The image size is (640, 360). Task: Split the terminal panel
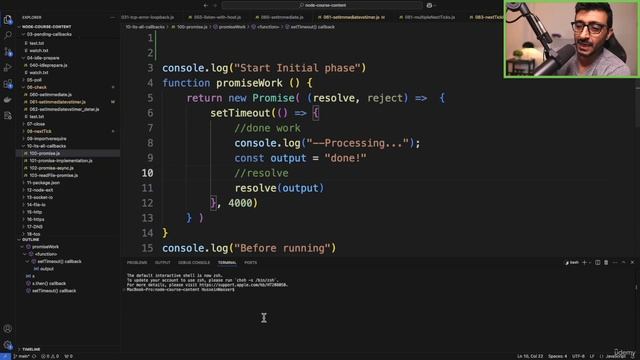click(x=598, y=262)
